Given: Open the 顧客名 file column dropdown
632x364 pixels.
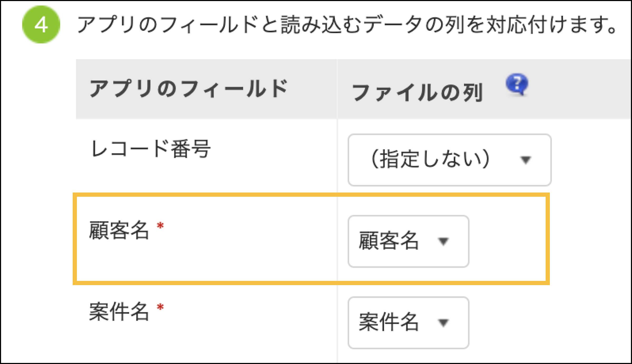Looking at the screenshot, I should (x=408, y=241).
